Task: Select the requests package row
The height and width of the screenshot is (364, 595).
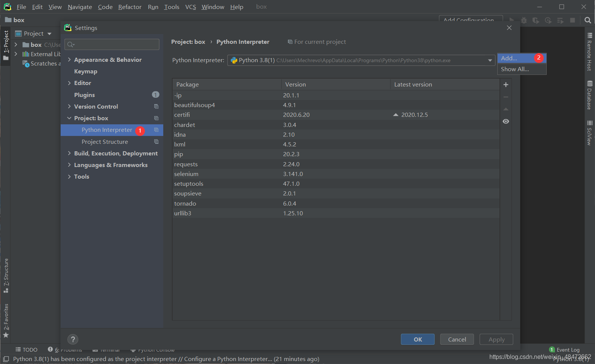Action: point(336,164)
